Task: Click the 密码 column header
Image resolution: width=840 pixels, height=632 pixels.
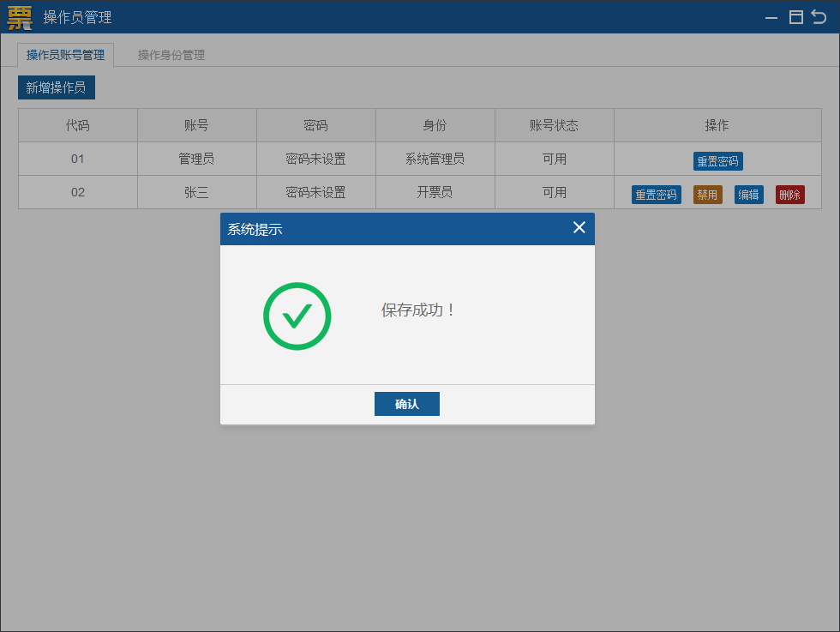Action: pos(316,125)
